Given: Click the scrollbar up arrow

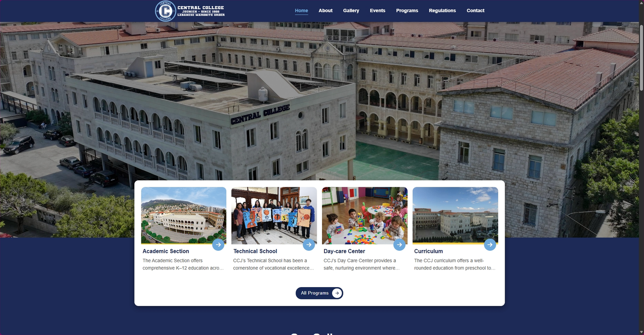Looking at the screenshot, I should click(x=641, y=3).
